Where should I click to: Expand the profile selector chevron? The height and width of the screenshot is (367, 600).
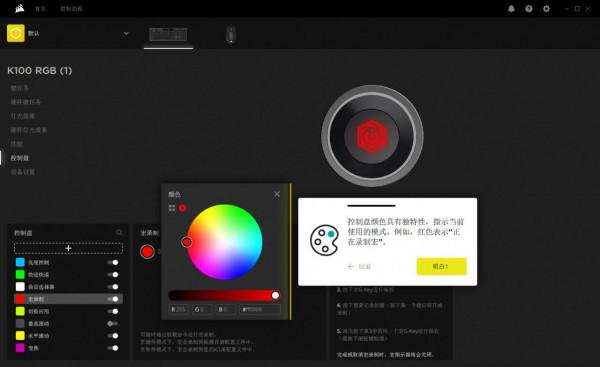[x=126, y=34]
